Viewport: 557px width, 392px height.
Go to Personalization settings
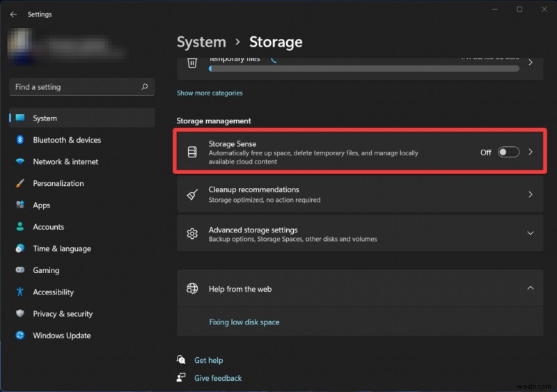tap(82, 183)
